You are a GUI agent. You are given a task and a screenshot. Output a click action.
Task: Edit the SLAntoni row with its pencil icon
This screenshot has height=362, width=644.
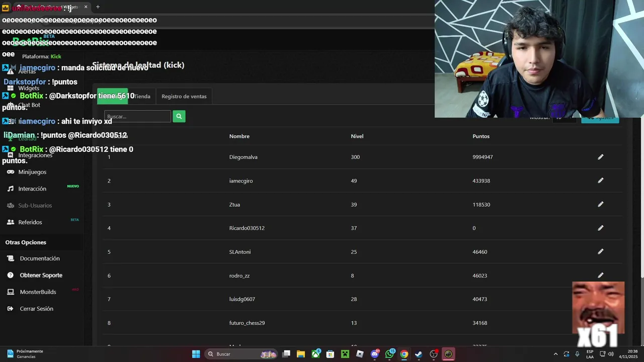[x=600, y=251]
